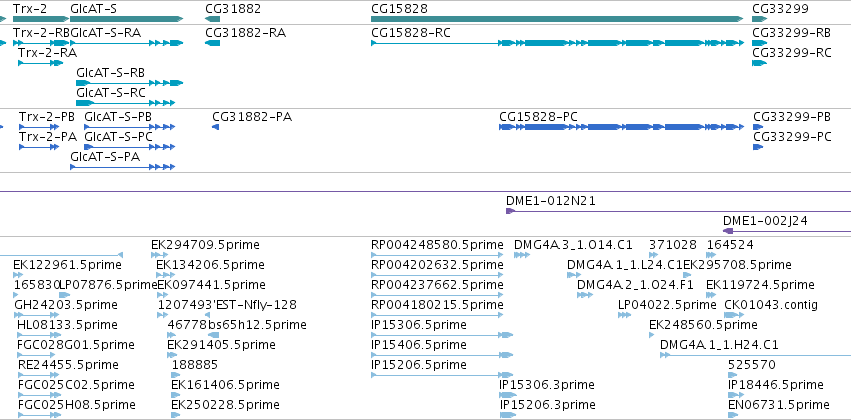Select the IP15206.3prime EST arrow
This screenshot has height=420, width=851.
[508, 415]
